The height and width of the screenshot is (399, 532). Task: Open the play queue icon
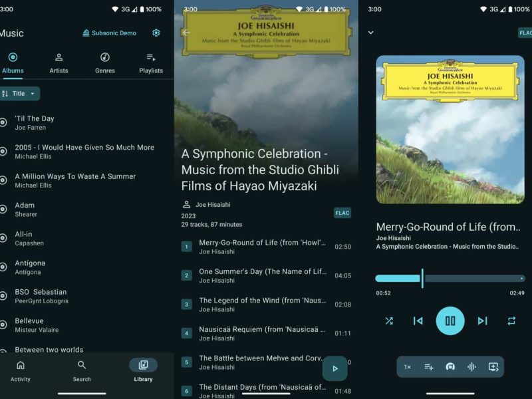click(493, 367)
